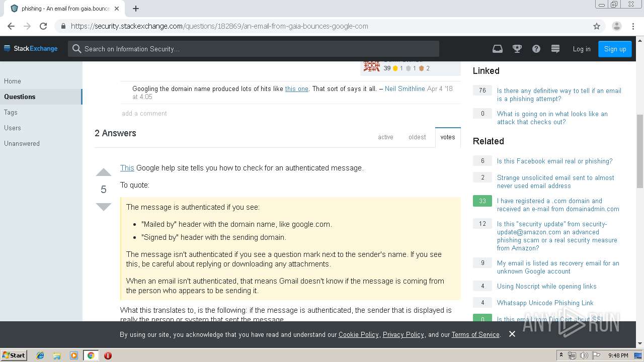Viewport: 644px width, 362px height.
Task: Open Amazon security update question link
Action: tap(557, 236)
